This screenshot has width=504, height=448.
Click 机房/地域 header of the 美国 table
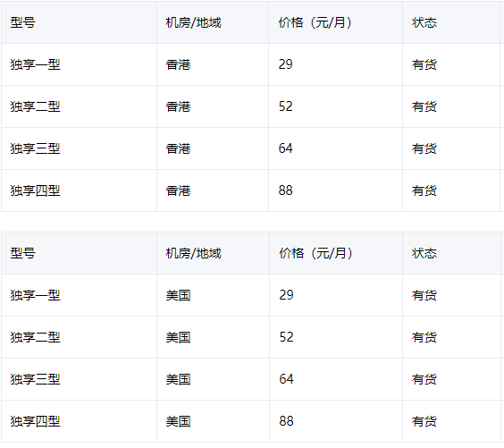tap(194, 253)
